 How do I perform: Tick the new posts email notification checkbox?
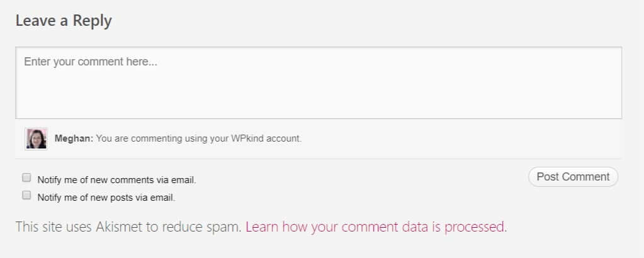coord(26,195)
